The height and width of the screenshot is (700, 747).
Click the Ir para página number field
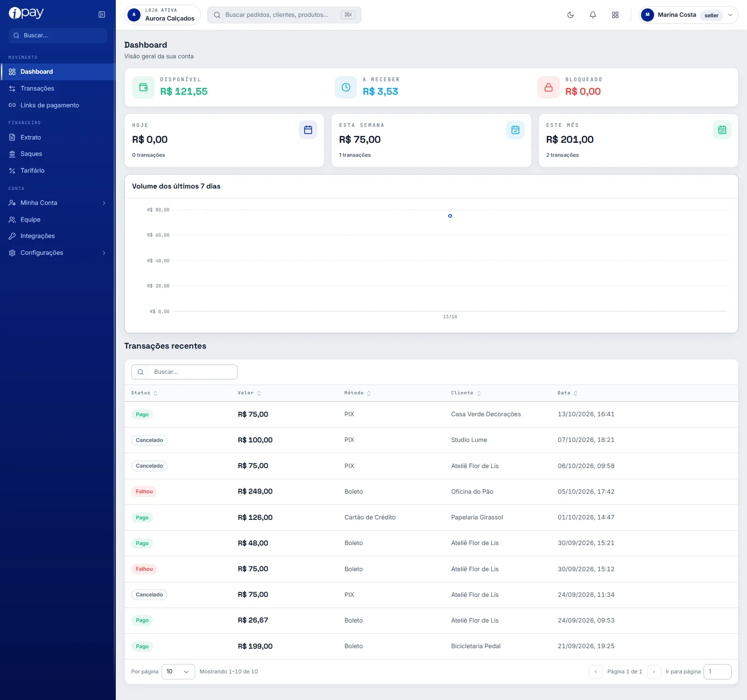click(718, 672)
